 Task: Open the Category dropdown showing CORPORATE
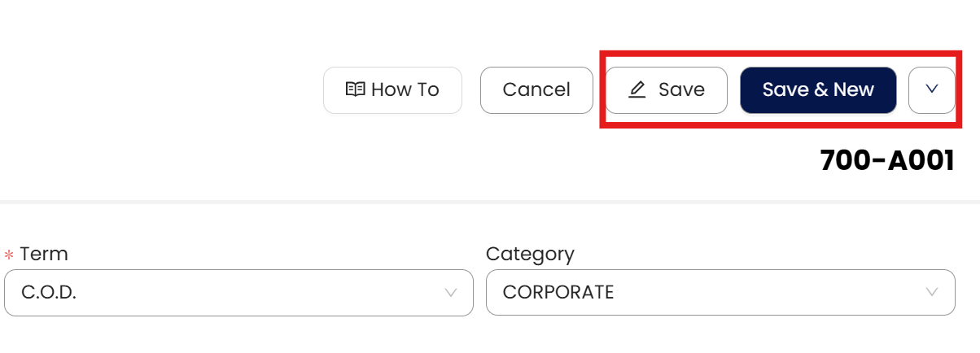tap(720, 293)
